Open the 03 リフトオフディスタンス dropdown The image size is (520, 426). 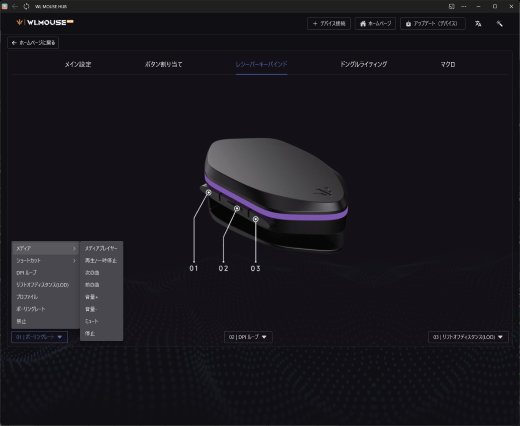[x=468, y=337]
